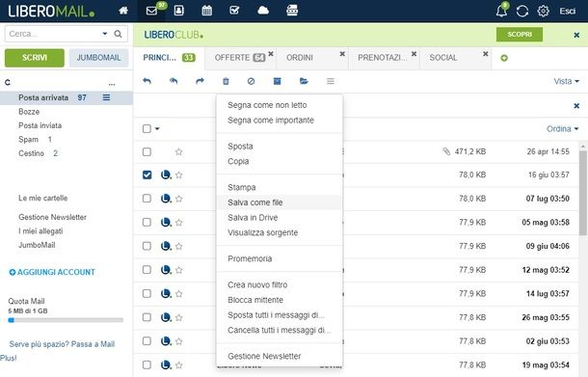This screenshot has height=377, width=588.
Task: Click the forward arrow icon
Action: coord(200,81)
